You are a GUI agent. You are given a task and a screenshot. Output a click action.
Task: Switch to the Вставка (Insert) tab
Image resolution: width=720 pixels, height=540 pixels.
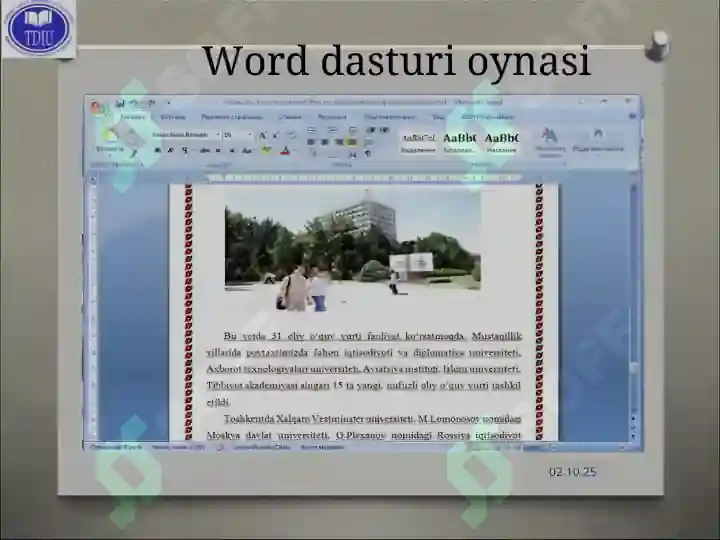pos(173,117)
